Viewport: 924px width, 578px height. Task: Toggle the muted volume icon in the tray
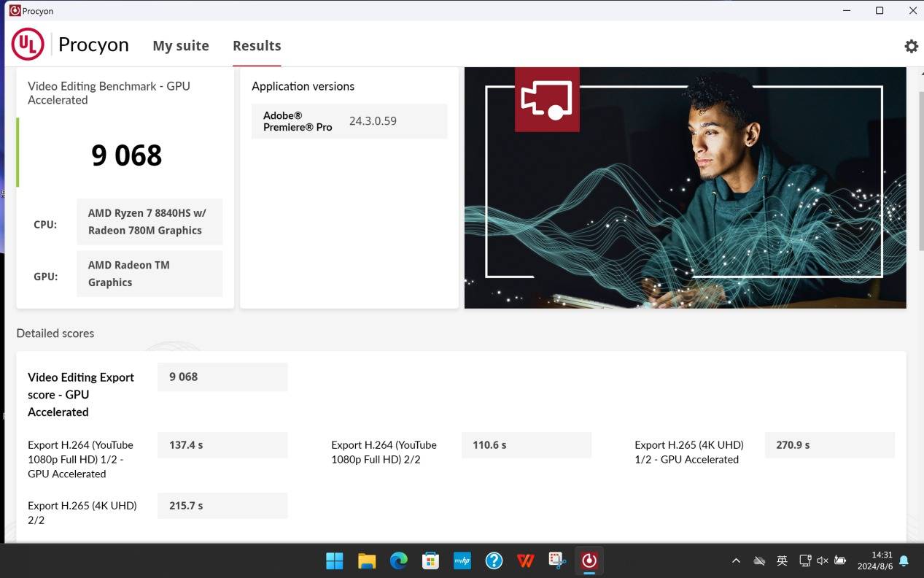(823, 560)
